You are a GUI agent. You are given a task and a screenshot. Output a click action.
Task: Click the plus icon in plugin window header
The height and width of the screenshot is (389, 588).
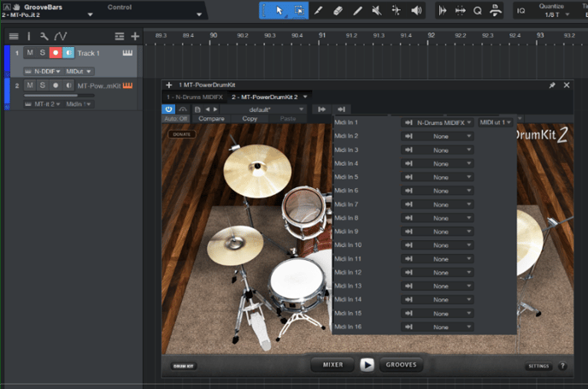click(x=168, y=85)
